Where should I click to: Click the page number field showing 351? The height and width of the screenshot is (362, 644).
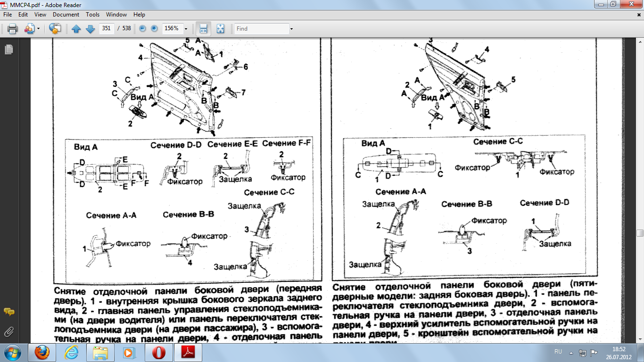106,28
